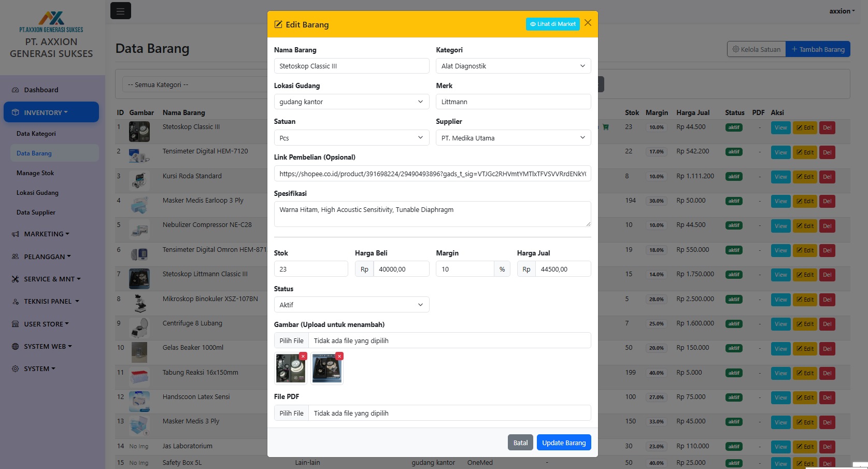Open the axxion user menu
The width and height of the screenshot is (868, 469).
pyautogui.click(x=842, y=11)
